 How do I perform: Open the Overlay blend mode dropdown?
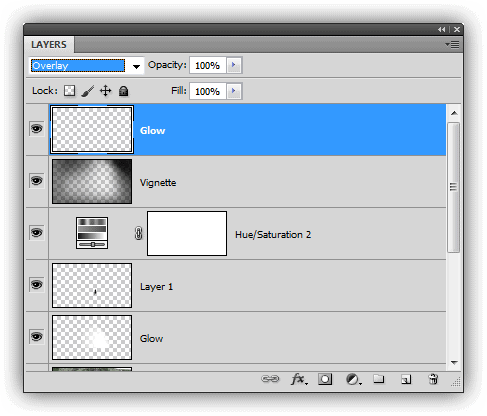coord(87,66)
